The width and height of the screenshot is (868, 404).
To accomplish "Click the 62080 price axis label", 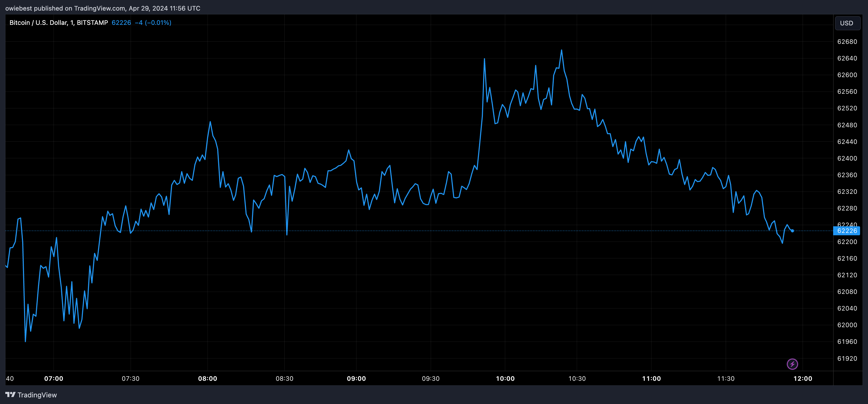I will [847, 292].
